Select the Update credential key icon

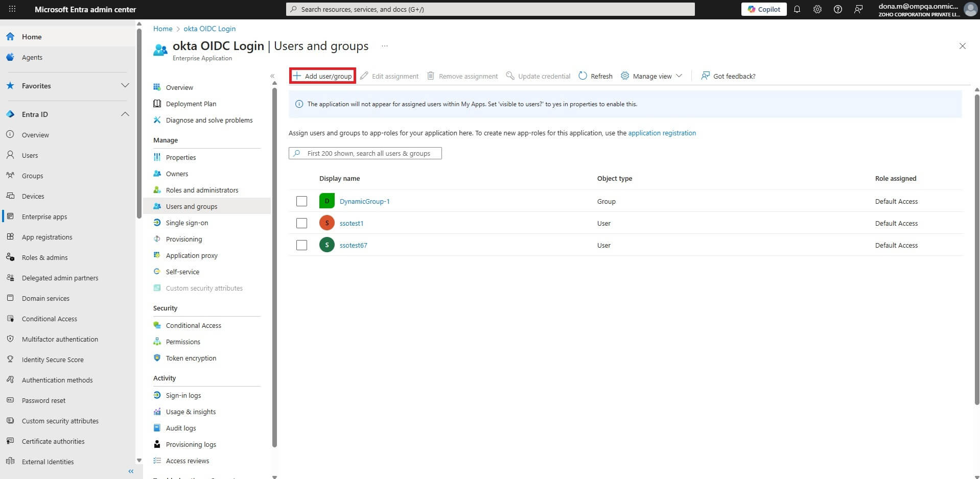(x=510, y=76)
